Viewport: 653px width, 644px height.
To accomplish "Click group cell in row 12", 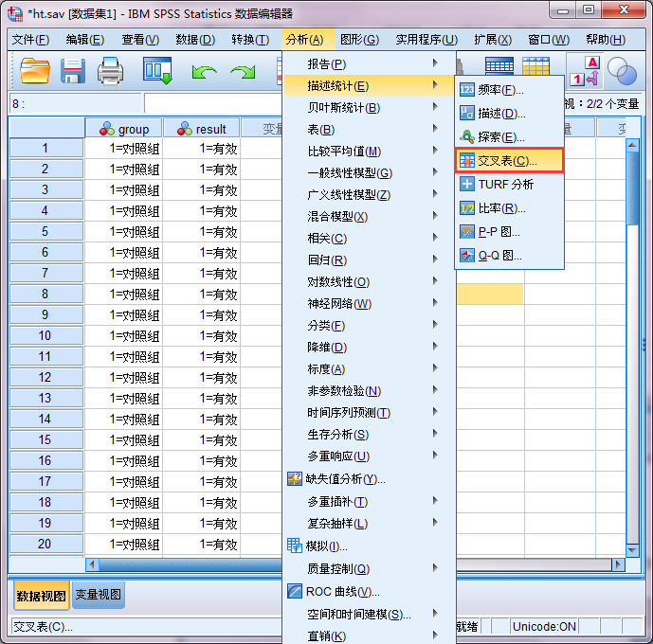I will pyautogui.click(x=124, y=377).
